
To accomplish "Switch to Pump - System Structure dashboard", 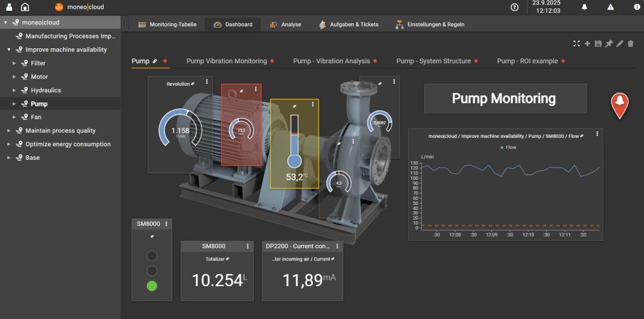I will pos(433,61).
